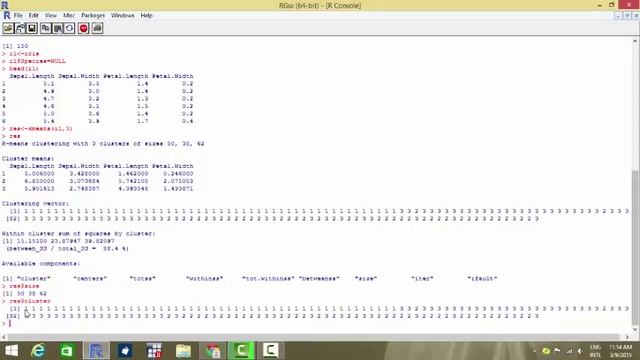
Task: Click the "betweenss" component name
Action: pos(319,278)
